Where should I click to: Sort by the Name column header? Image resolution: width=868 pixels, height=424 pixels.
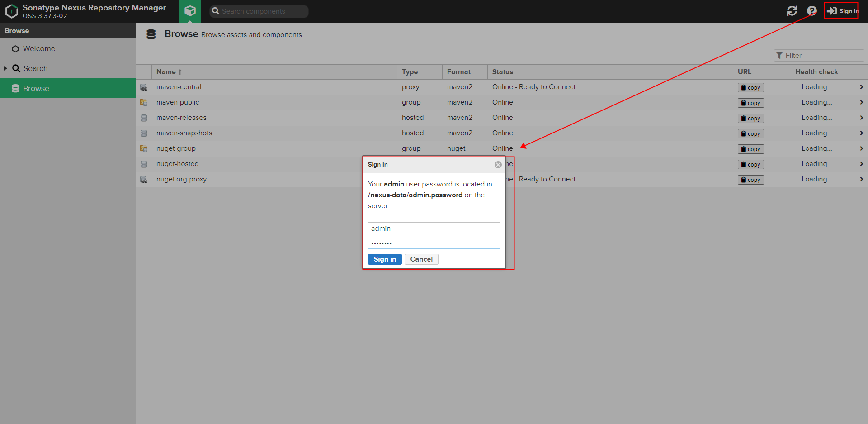coord(274,72)
